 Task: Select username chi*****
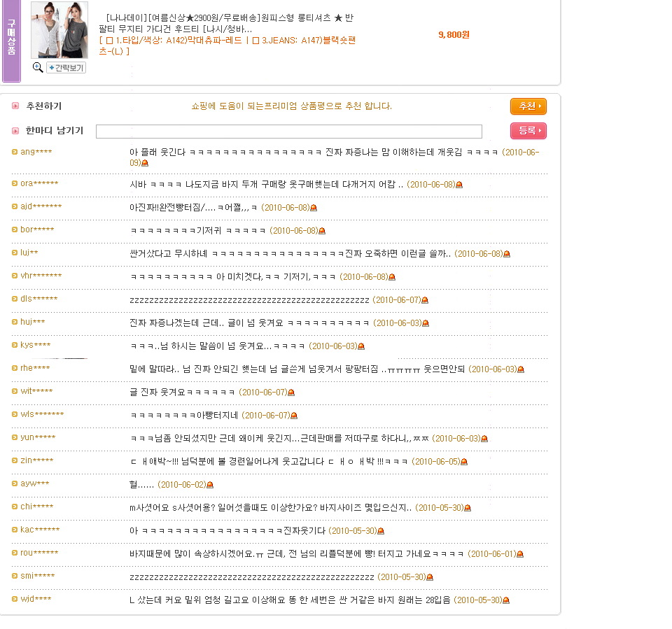click(37, 507)
